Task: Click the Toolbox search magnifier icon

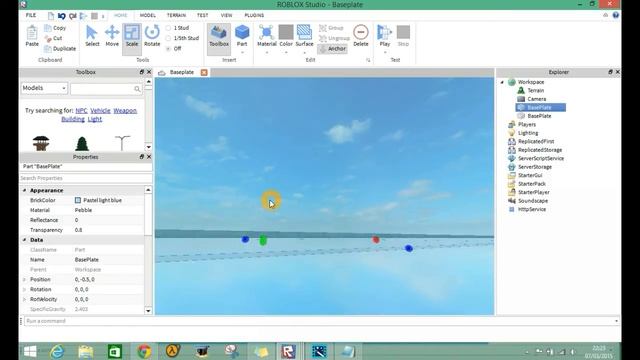Action: (x=137, y=89)
